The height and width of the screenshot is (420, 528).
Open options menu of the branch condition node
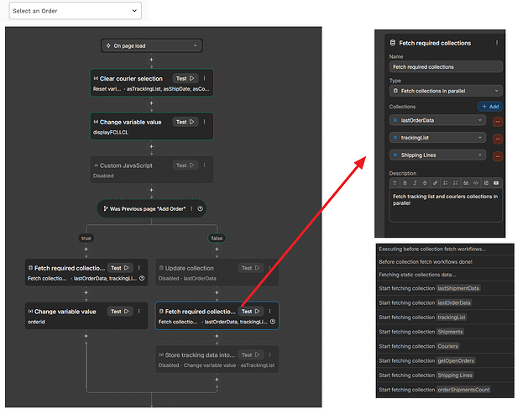tap(191, 209)
